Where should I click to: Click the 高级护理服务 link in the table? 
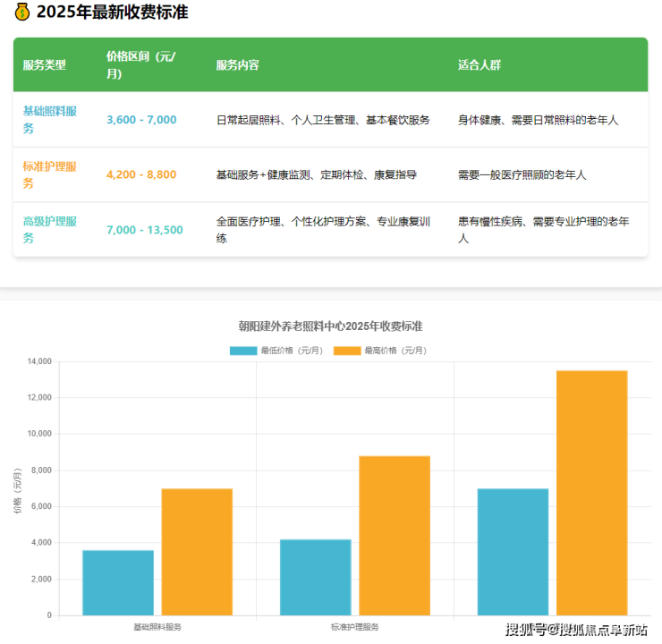pyautogui.click(x=50, y=230)
